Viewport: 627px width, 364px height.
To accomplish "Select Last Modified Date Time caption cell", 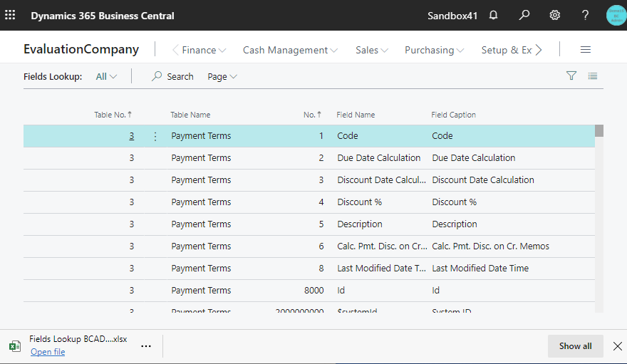I will [x=480, y=268].
